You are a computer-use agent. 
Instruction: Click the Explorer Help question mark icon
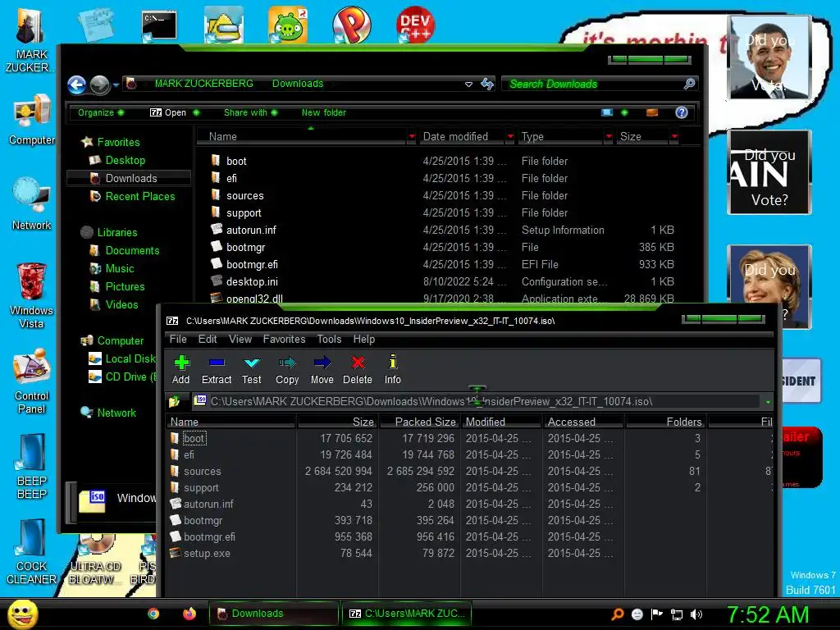pyautogui.click(x=682, y=112)
